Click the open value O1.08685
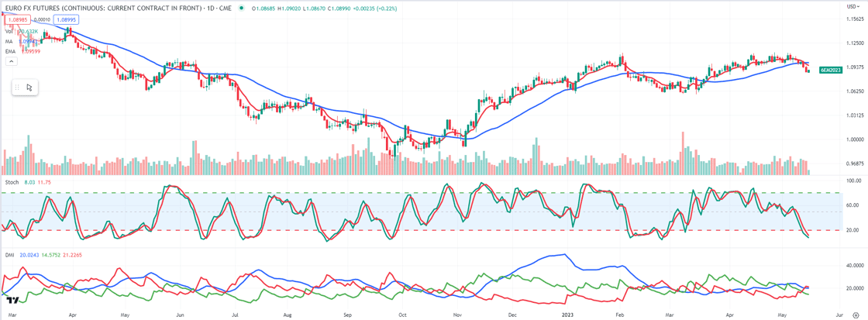The height and width of the screenshot is (320, 868). (263, 8)
